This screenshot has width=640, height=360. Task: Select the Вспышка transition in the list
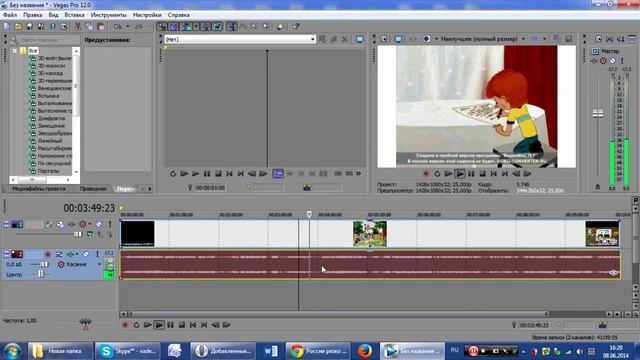coord(49,96)
